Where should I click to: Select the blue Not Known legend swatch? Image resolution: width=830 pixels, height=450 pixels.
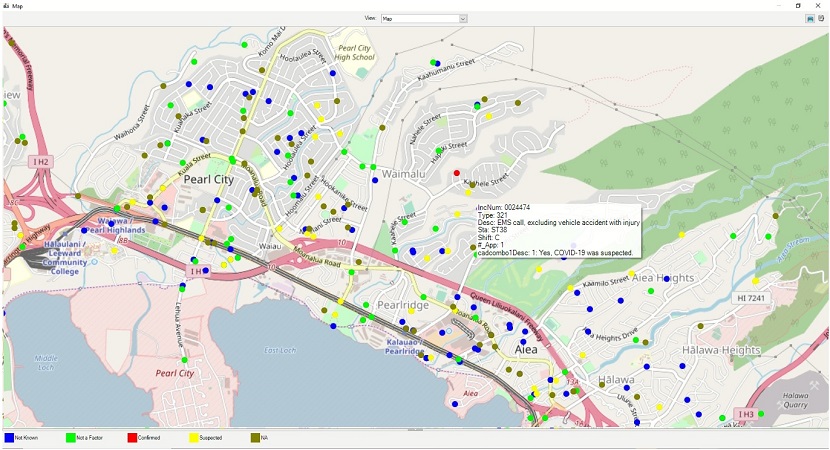[x=9, y=438]
